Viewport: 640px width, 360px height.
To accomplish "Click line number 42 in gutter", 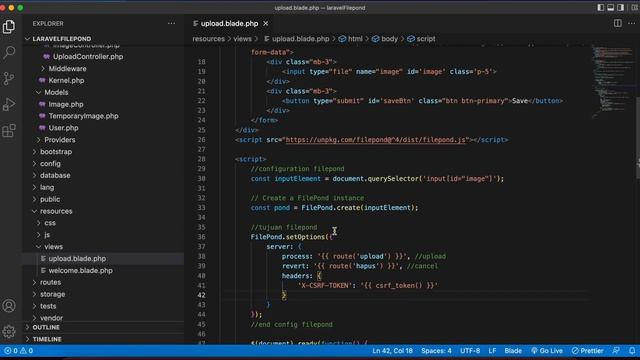I will pyautogui.click(x=201, y=295).
